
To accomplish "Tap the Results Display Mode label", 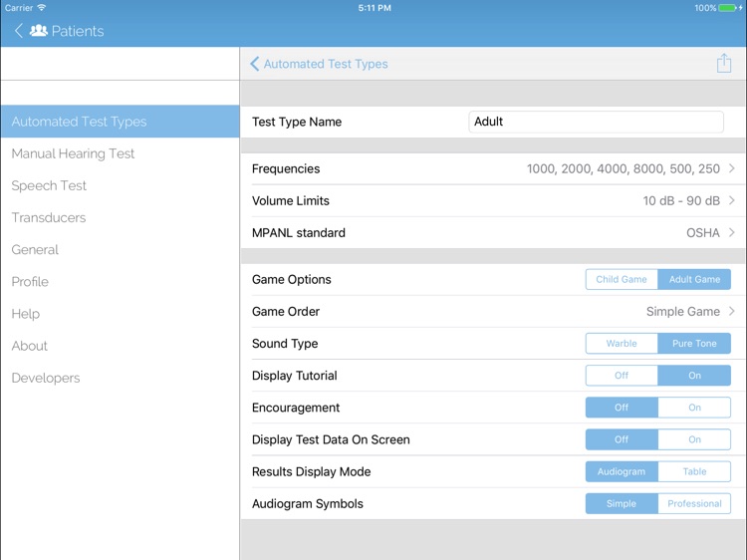I will tap(311, 472).
